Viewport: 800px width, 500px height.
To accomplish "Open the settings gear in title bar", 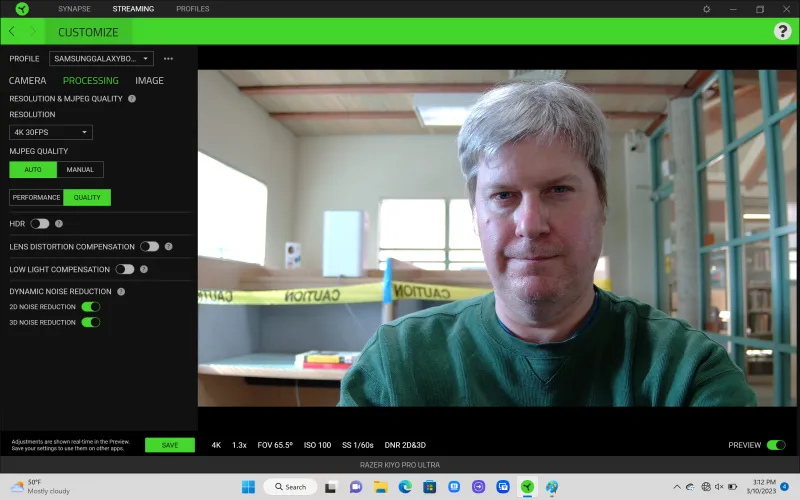I will pyautogui.click(x=707, y=9).
